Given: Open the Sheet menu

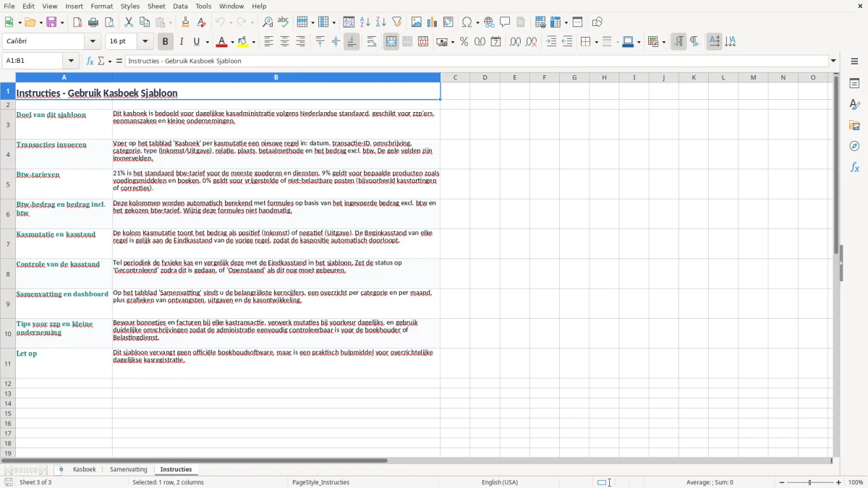Looking at the screenshot, I should click(156, 6).
